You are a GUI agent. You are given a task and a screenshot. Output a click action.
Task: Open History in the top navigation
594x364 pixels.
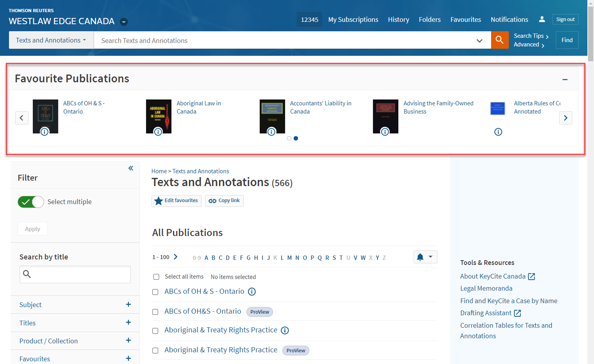click(398, 20)
